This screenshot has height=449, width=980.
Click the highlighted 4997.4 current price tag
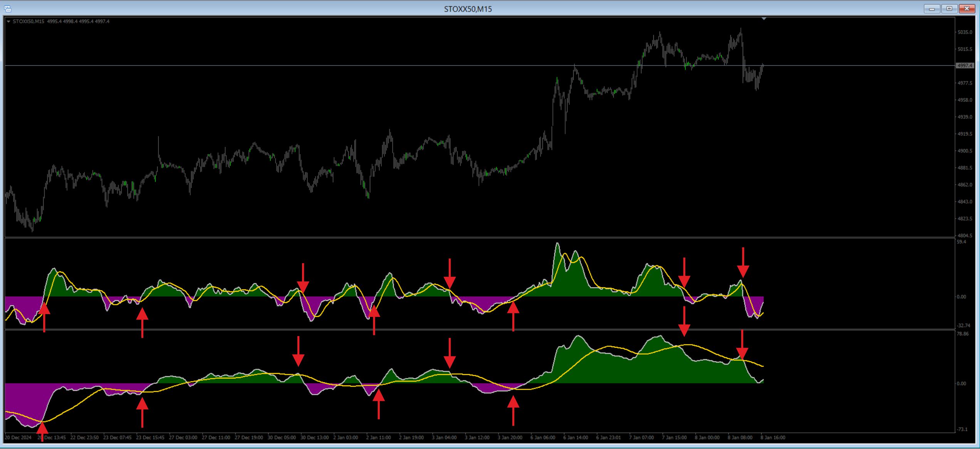[x=965, y=66]
